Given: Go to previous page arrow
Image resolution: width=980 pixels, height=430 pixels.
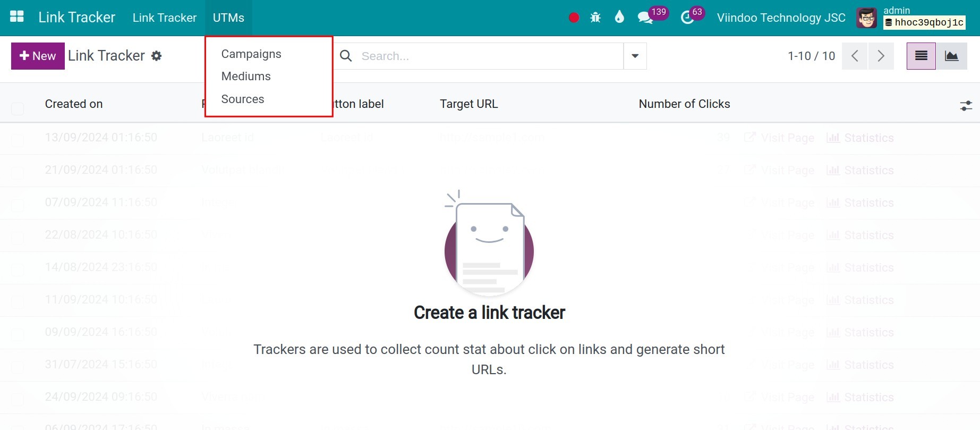Looking at the screenshot, I should [855, 56].
